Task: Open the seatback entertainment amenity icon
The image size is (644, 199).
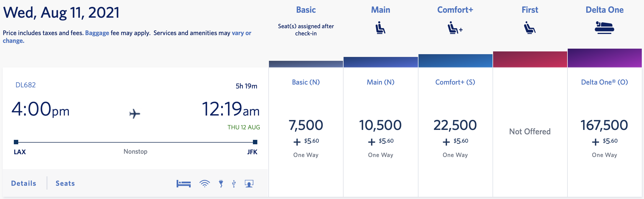Action: coord(249,183)
